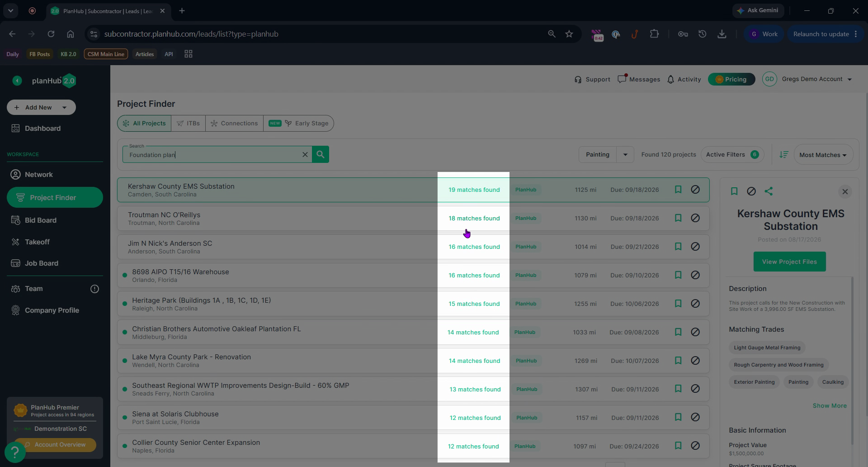
Task: Open the help question mark bubble
Action: (15, 452)
